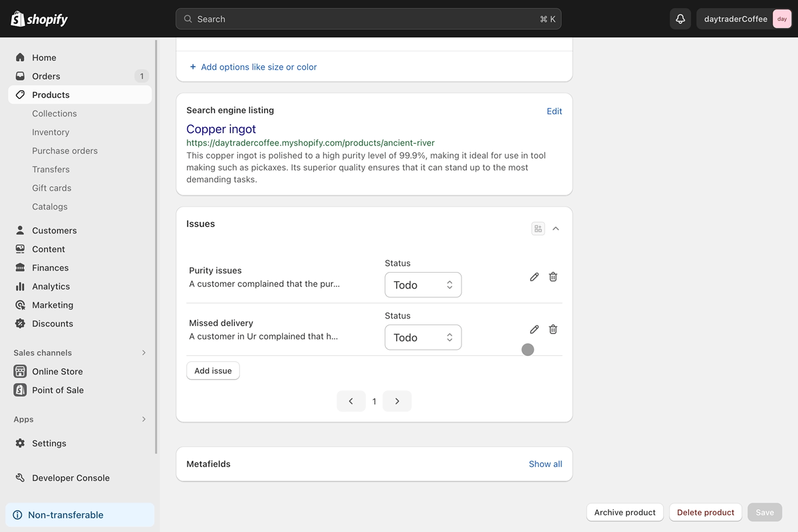Viewport: 798px width, 532px height.
Task: Click the Analytics bar chart icon
Action: tap(20, 287)
